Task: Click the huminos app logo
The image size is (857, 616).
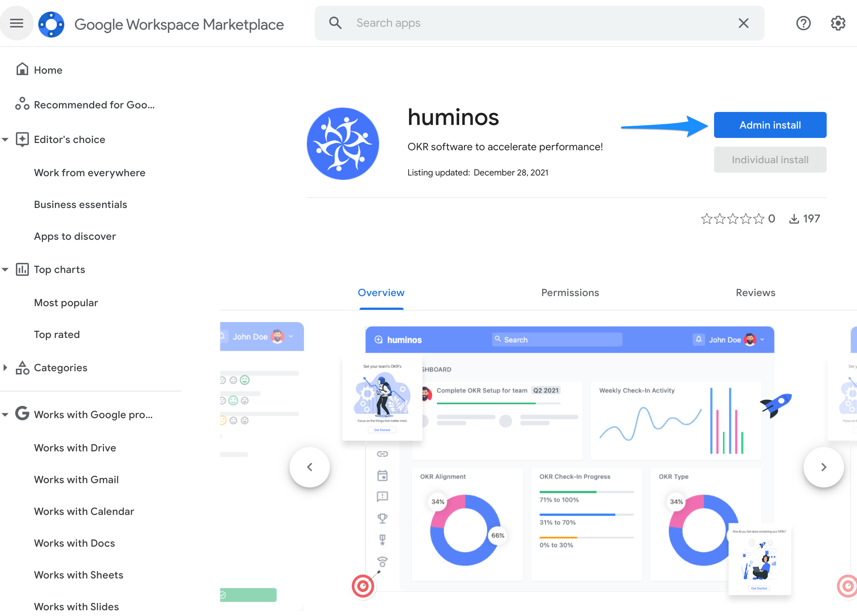Action: coord(343,144)
